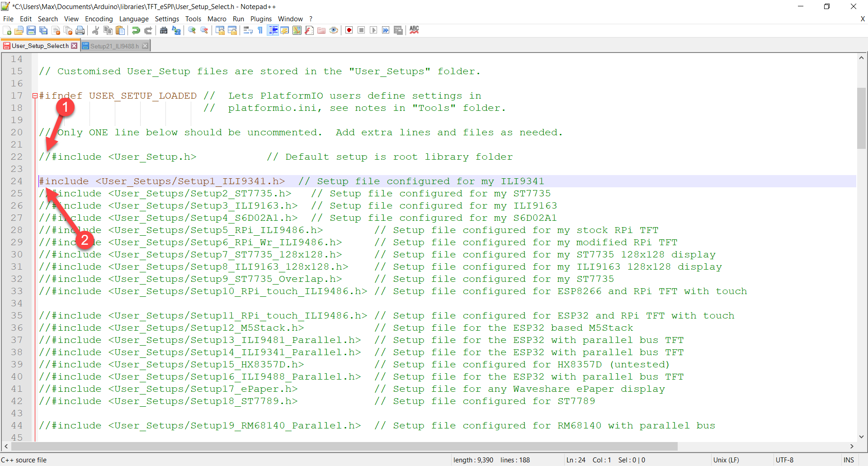The image size is (868, 466).
Task: Switch to the Setup21_ILI9488.h tab
Action: click(114, 46)
